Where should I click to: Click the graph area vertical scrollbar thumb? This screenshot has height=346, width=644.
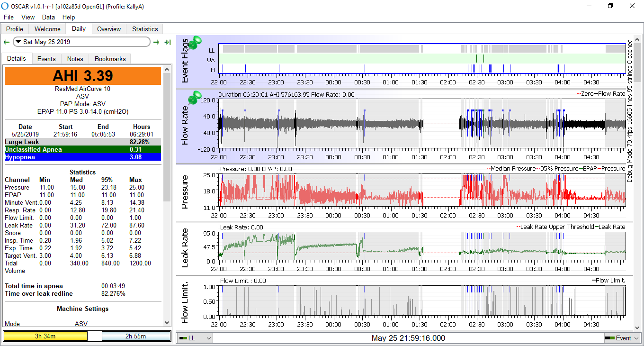pyautogui.click(x=638, y=62)
